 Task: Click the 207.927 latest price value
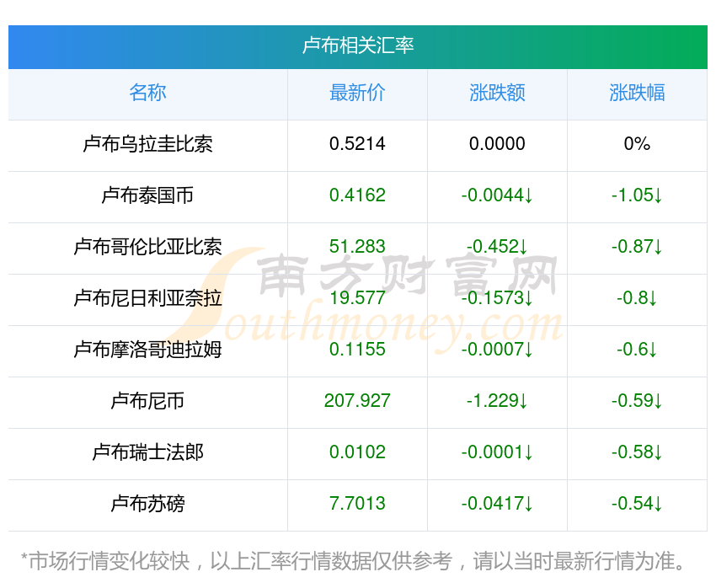point(357,401)
